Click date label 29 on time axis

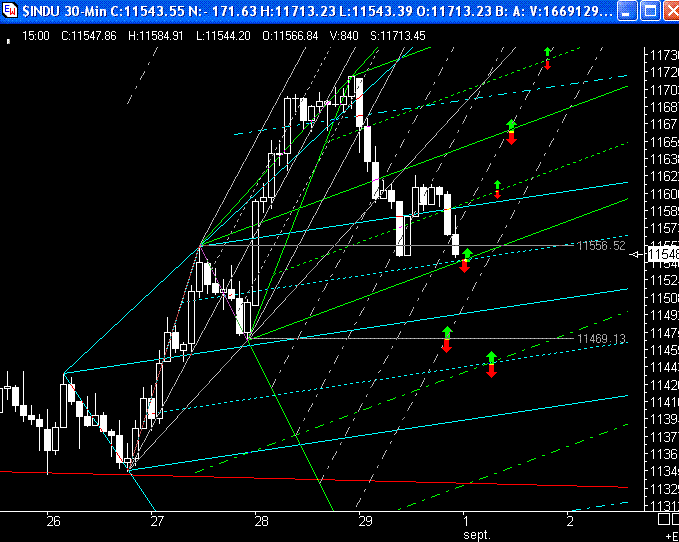365,521
